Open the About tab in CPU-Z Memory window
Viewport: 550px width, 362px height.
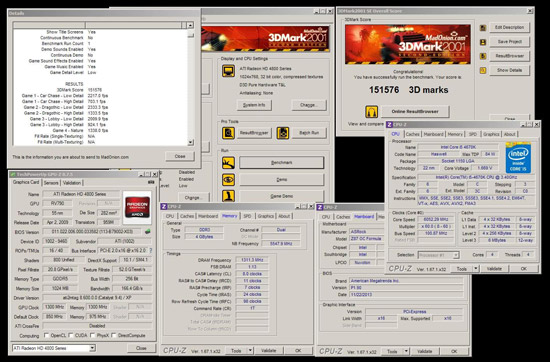[284, 216]
